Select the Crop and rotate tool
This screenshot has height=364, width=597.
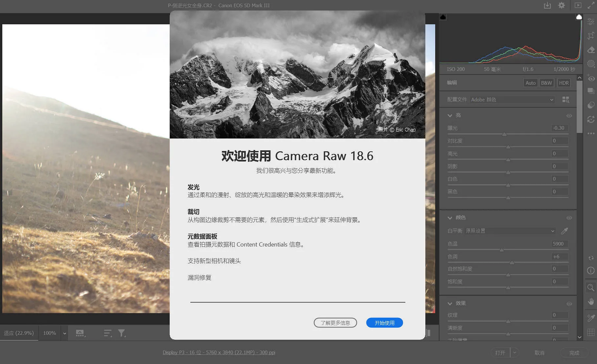[x=591, y=35]
